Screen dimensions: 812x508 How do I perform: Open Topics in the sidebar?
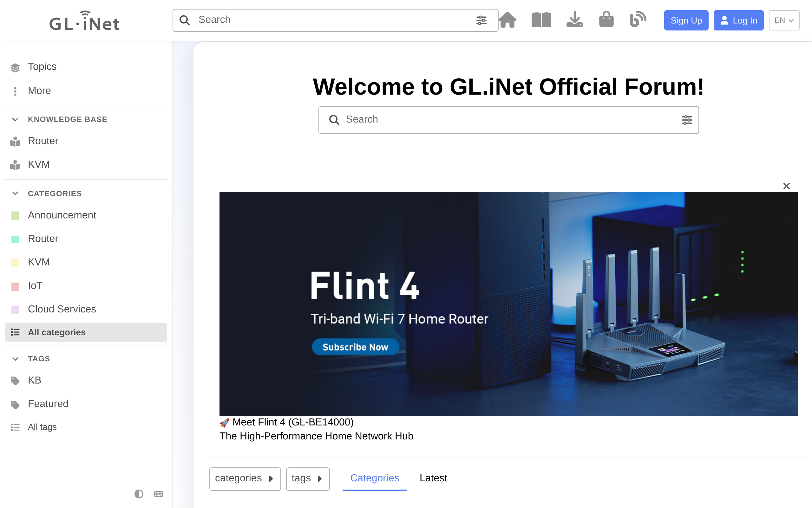[86, 67]
